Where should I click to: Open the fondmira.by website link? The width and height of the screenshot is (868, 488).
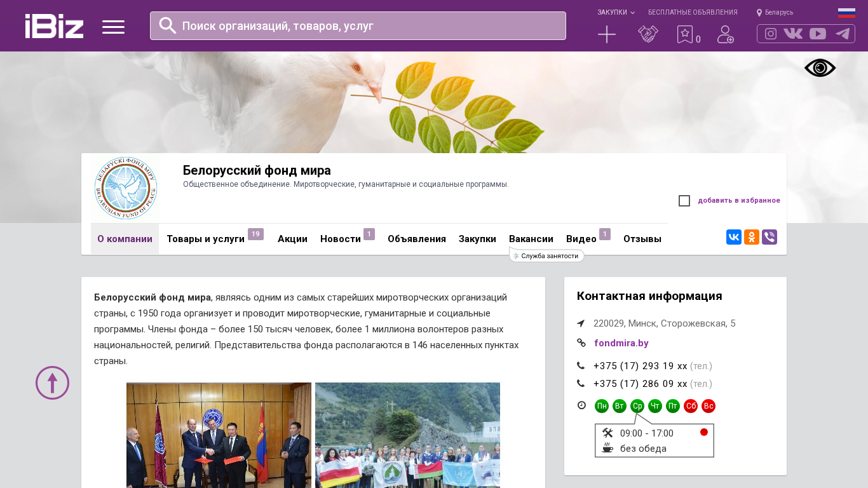click(621, 343)
